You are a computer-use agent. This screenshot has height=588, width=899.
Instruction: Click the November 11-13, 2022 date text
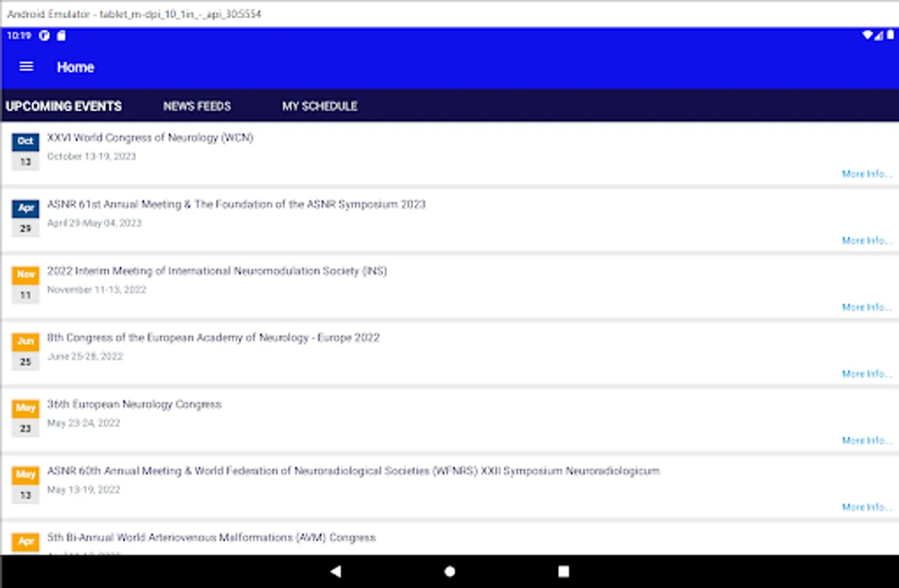[96, 290]
